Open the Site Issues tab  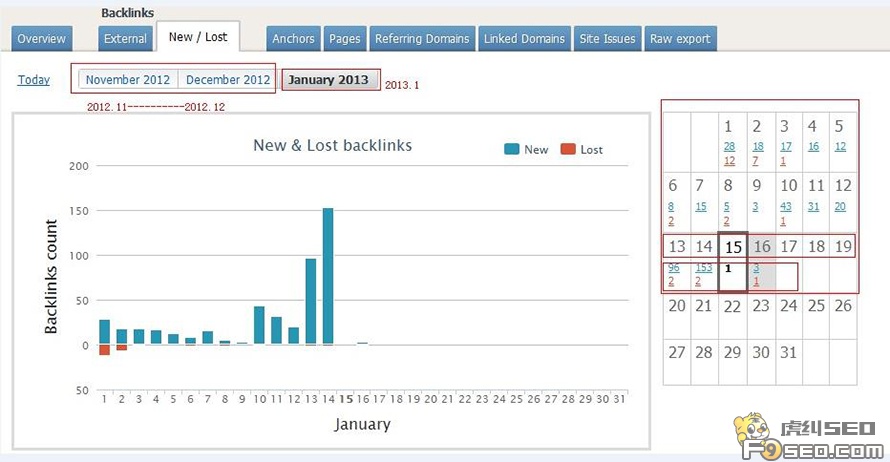[607, 39]
